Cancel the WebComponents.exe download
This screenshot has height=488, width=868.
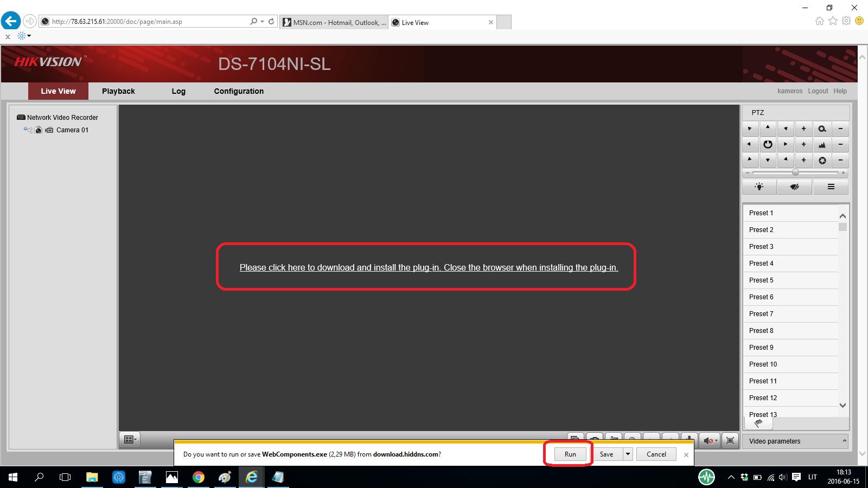point(656,454)
